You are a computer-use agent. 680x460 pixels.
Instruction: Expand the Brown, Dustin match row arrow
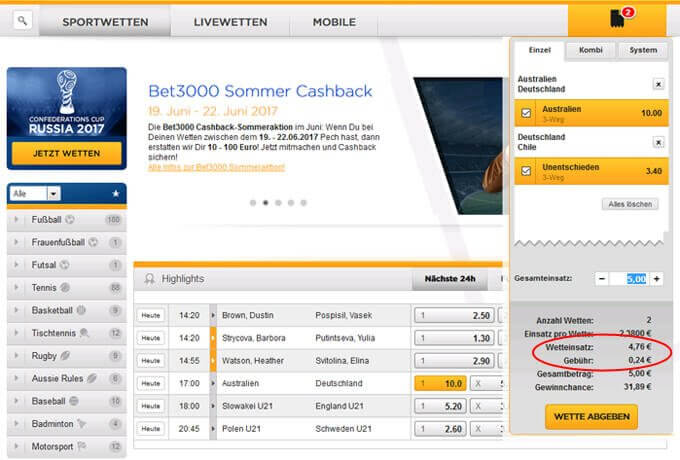click(x=213, y=315)
